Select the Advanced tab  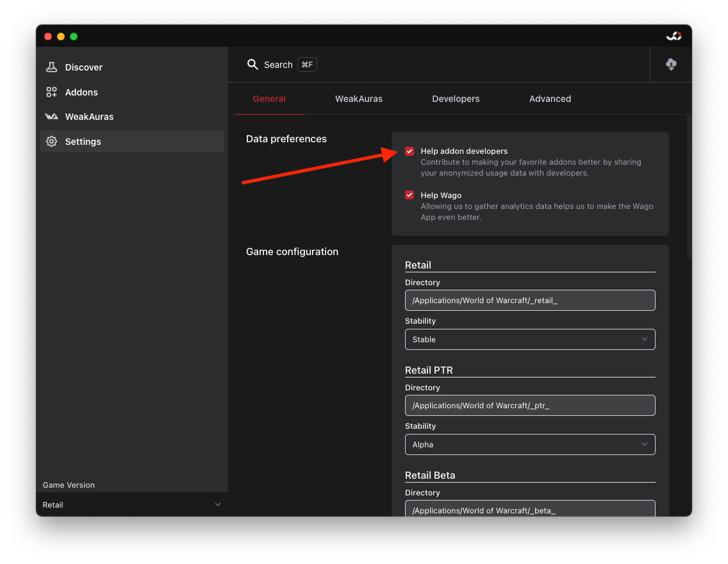tap(550, 99)
